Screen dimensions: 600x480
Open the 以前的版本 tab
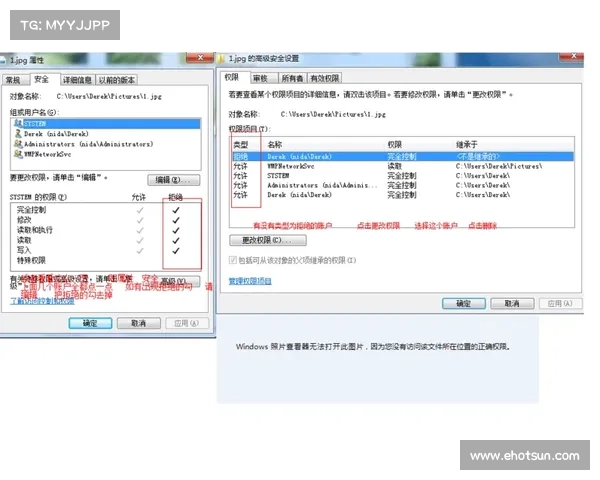116,80
